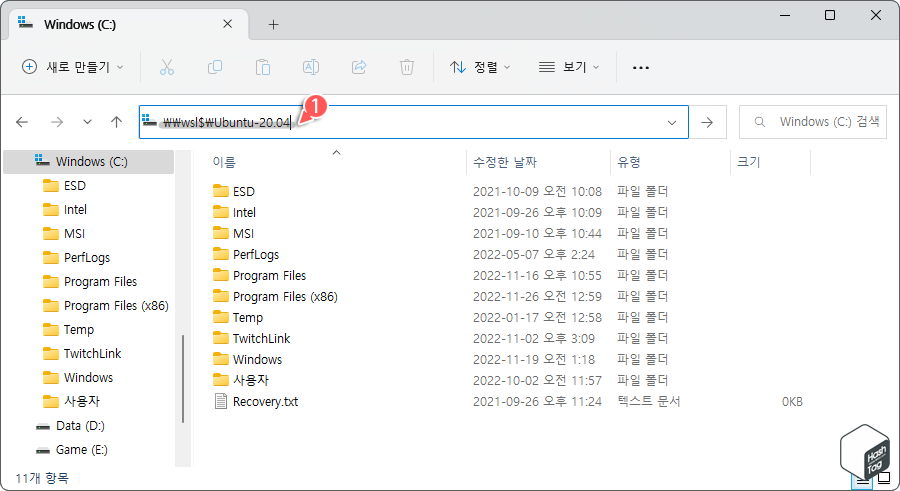The height and width of the screenshot is (491, 900).
Task: Select ESD in navigation tree
Action: tap(75, 186)
